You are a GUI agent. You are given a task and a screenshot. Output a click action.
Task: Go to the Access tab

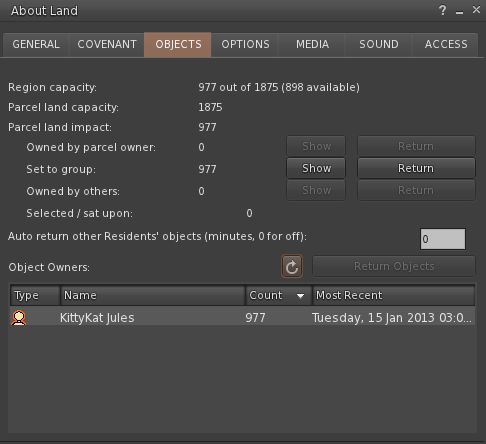click(x=446, y=45)
